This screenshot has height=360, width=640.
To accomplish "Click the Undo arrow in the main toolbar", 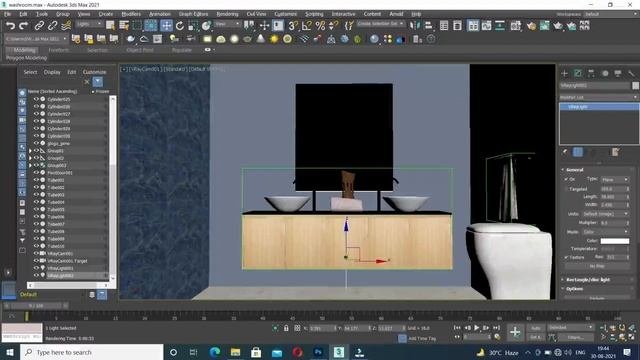I will coord(10,26).
